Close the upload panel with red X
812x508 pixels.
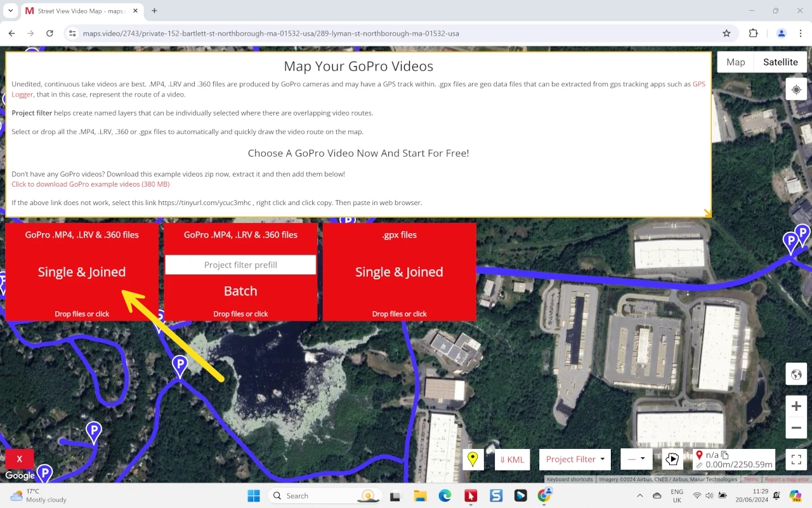pyautogui.click(x=19, y=458)
